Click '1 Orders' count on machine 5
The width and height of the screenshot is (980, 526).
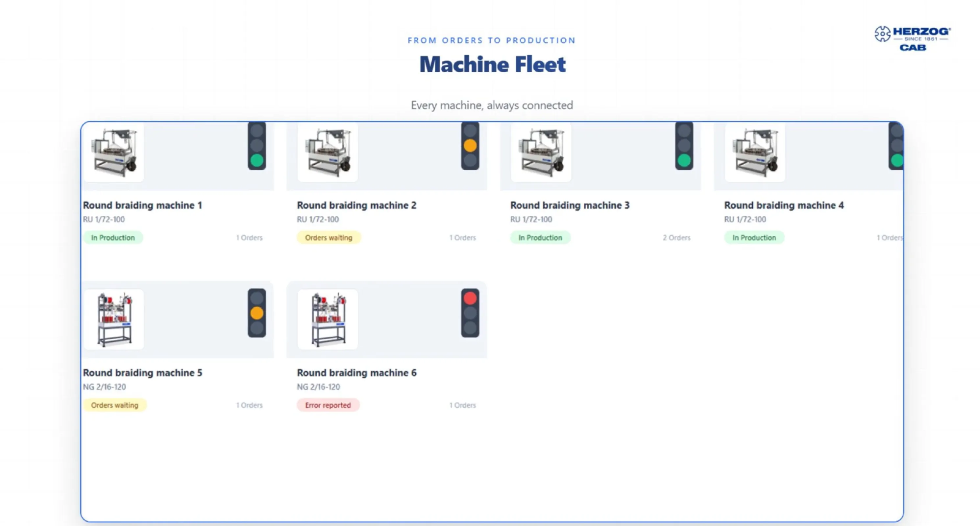coord(249,405)
